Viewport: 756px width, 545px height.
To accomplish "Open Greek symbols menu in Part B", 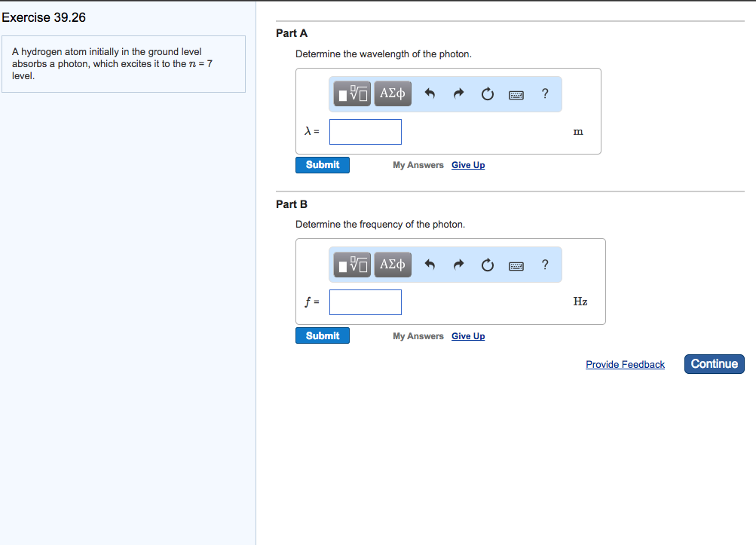I will click(393, 265).
